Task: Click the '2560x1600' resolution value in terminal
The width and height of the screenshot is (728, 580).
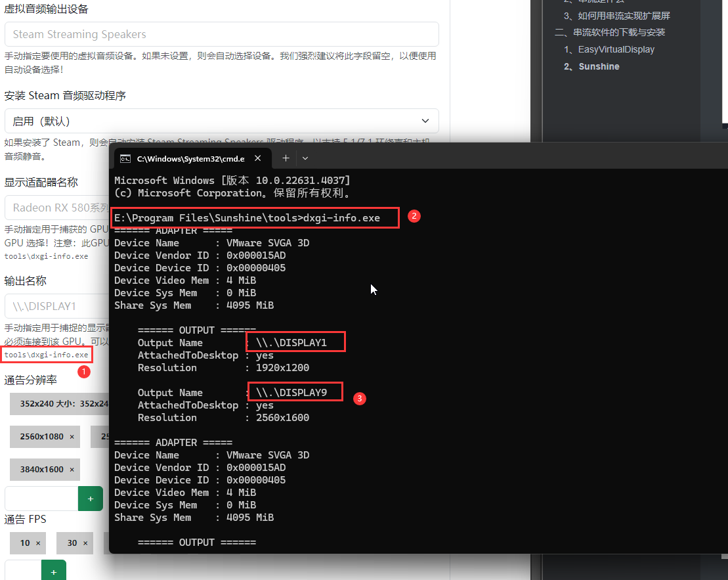Action: point(282,418)
